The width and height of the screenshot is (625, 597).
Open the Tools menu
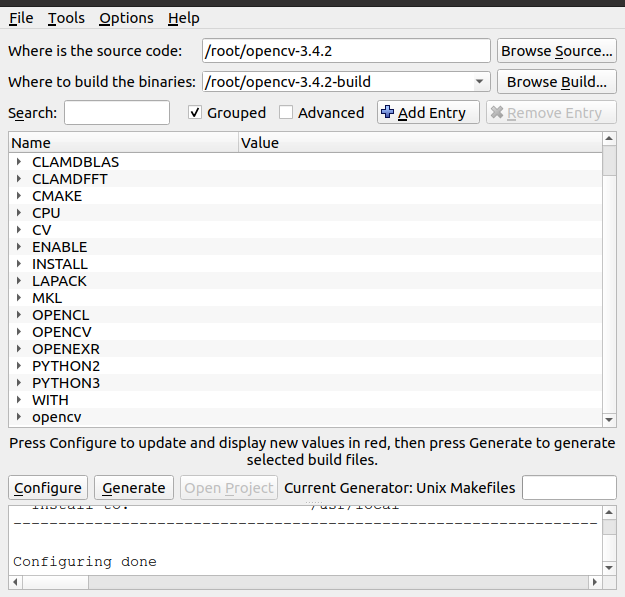66,18
